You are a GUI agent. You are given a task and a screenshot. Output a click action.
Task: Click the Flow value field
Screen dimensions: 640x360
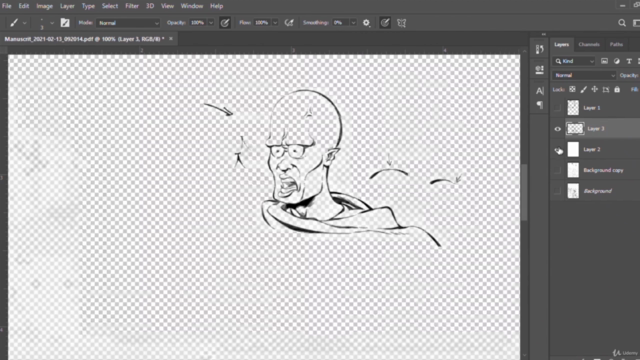(262, 23)
